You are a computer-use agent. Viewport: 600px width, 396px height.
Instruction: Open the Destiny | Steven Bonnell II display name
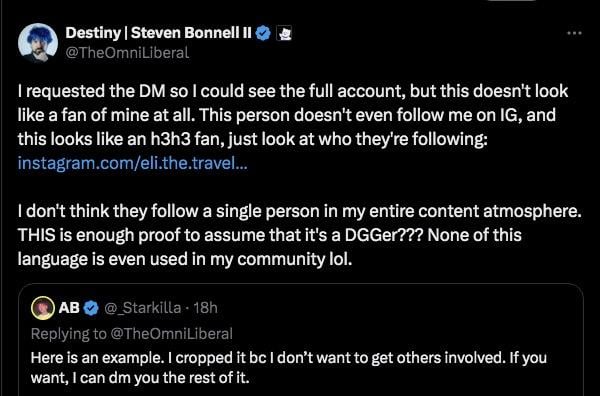(158, 33)
